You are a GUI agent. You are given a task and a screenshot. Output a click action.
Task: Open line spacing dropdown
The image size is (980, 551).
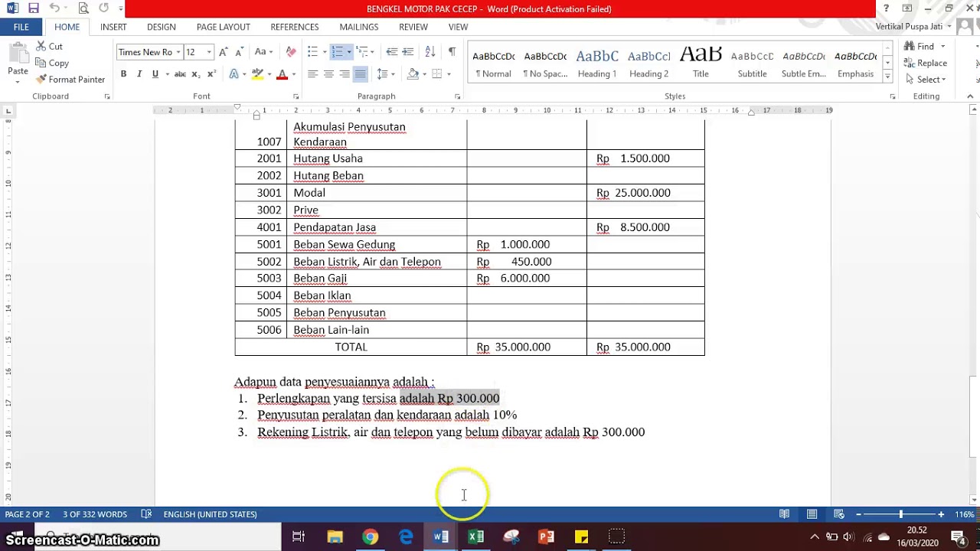pyautogui.click(x=384, y=74)
